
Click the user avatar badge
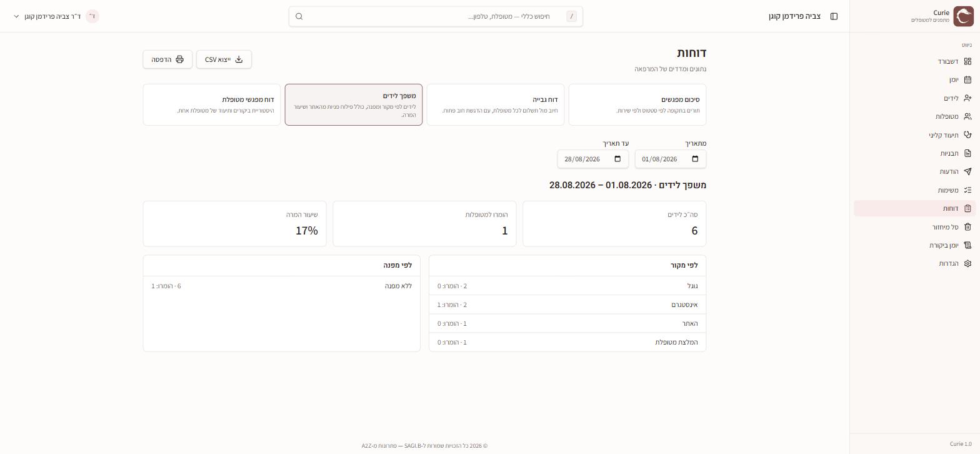point(92,16)
